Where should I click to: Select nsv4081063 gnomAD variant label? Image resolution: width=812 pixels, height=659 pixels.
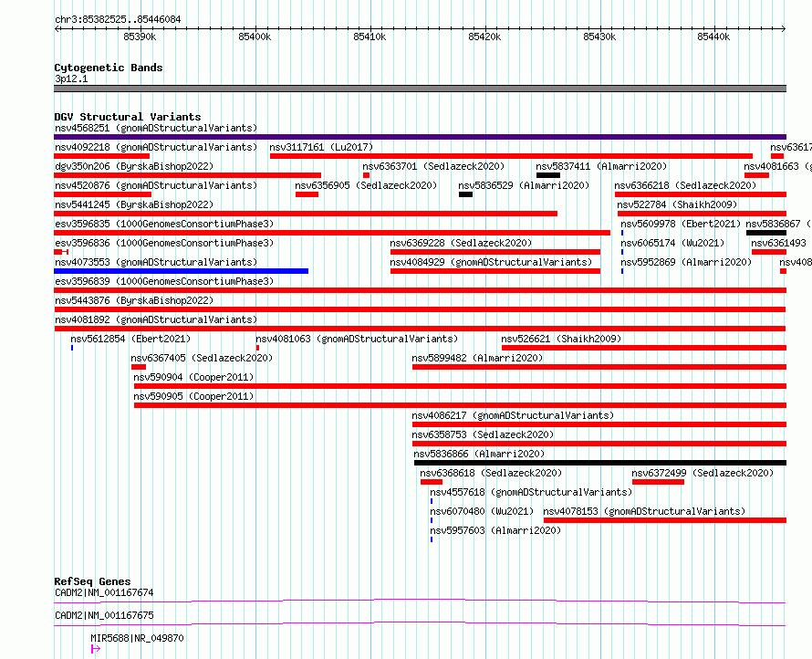[357, 339]
